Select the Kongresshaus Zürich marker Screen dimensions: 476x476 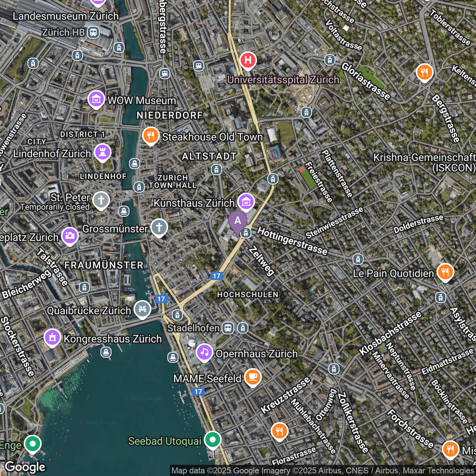(x=52, y=338)
